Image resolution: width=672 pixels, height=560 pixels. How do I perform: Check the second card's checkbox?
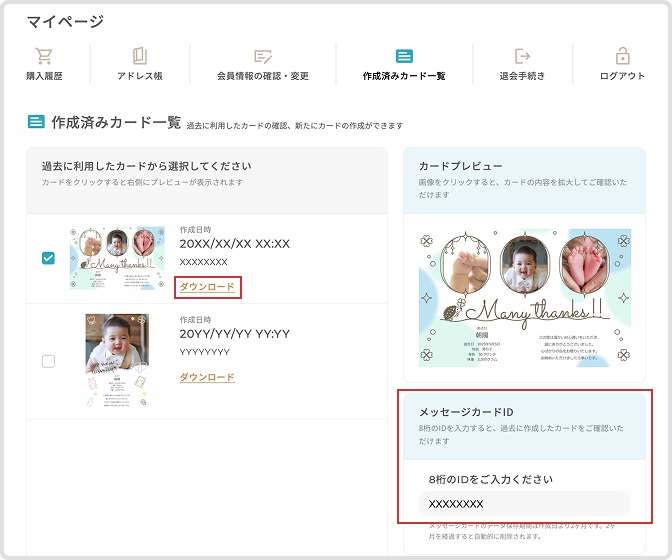coord(48,361)
